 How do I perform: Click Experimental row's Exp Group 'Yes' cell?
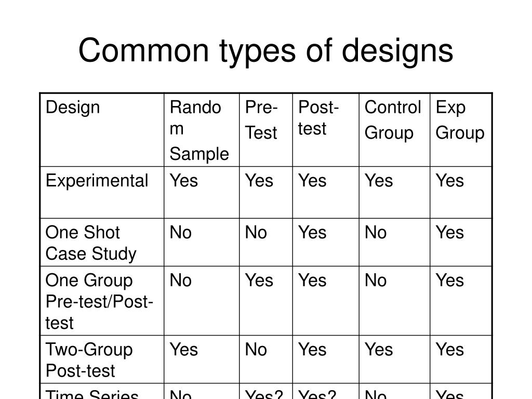click(461, 192)
